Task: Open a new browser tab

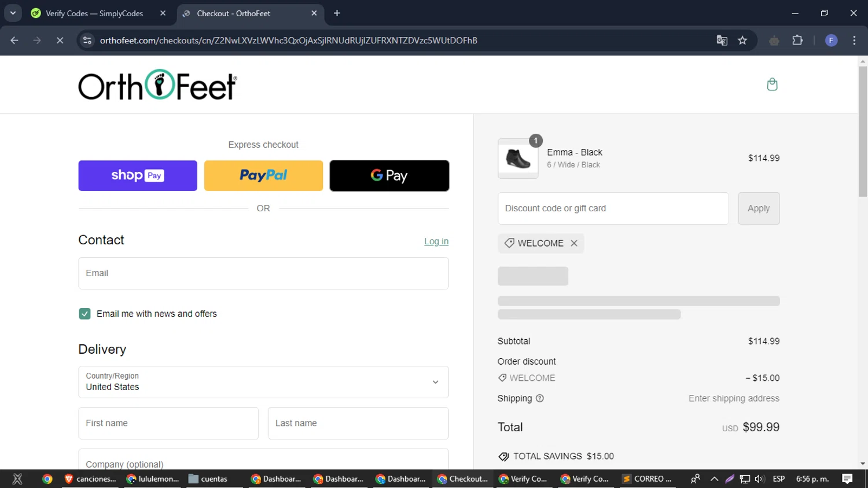Action: 337,13
